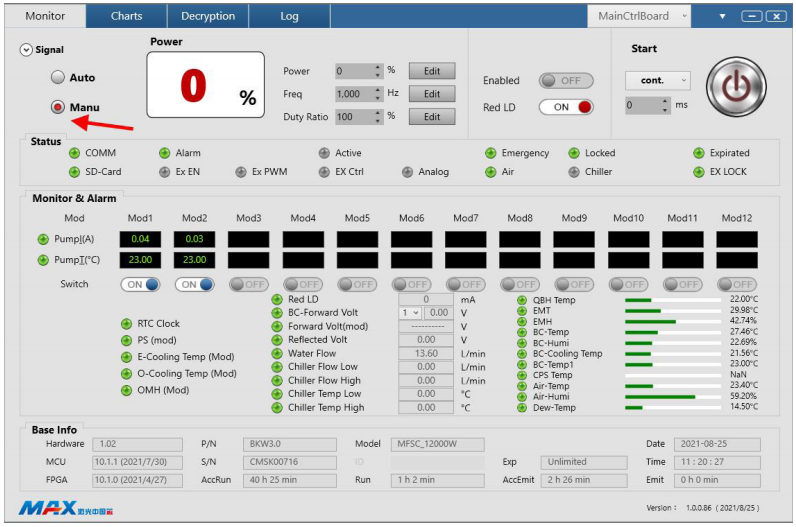Open the cont. start mode dropdown
This screenshot has height=527, width=796.
pos(657,80)
